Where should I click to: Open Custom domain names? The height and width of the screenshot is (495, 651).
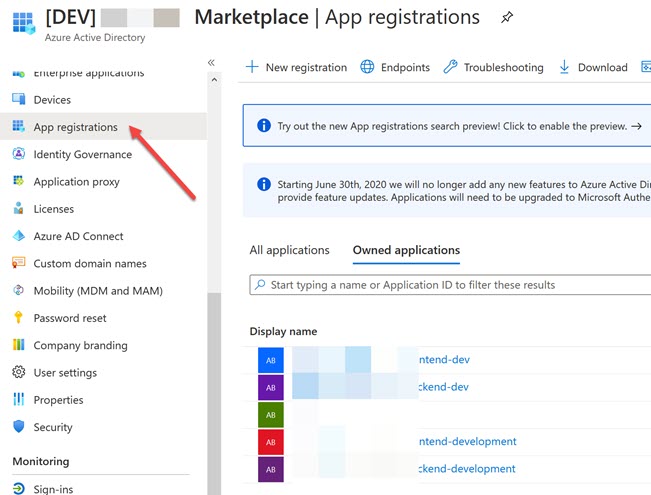(90, 264)
